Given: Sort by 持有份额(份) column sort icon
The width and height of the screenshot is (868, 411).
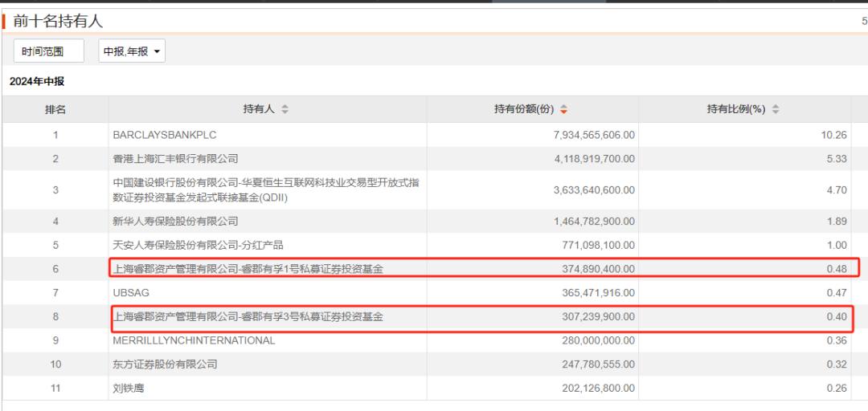Looking at the screenshot, I should pyautogui.click(x=563, y=109).
